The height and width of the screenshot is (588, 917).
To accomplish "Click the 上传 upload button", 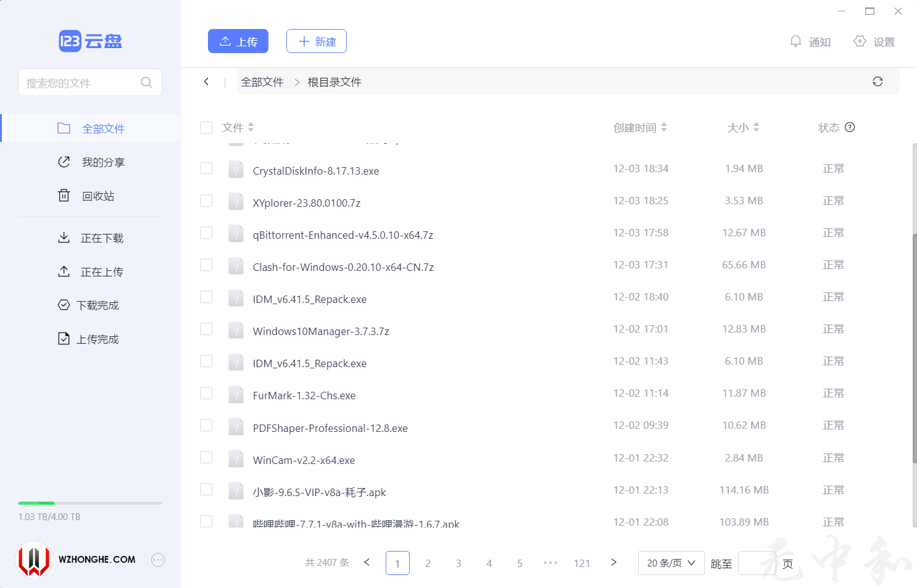I will [238, 41].
